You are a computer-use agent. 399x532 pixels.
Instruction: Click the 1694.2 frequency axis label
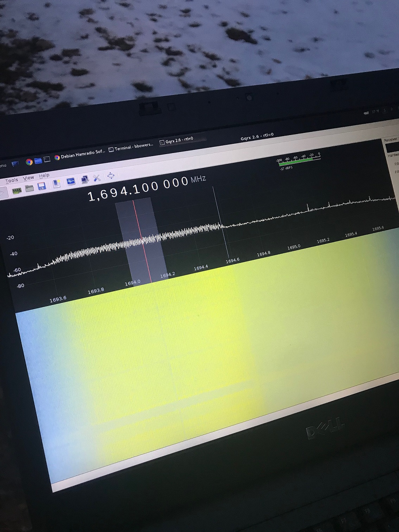point(167,275)
